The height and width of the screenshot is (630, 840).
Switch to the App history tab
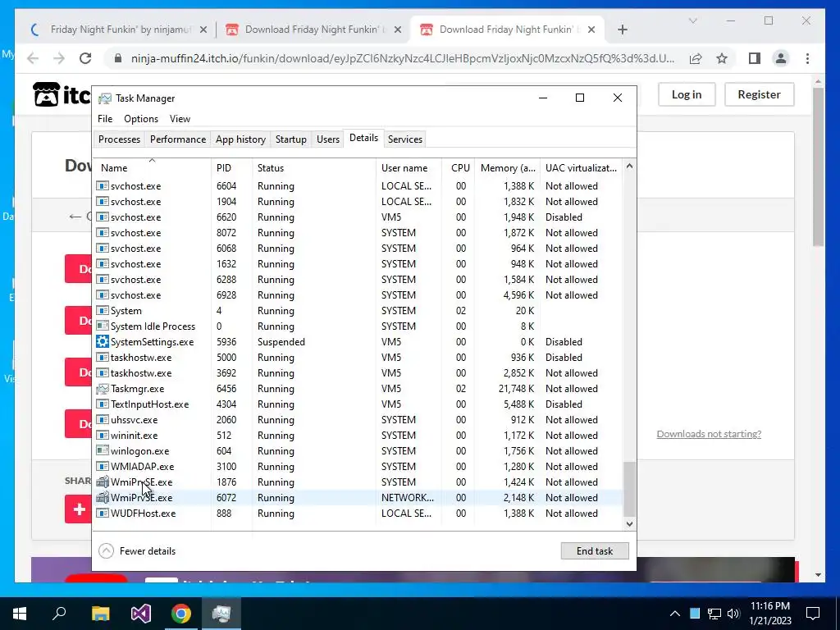point(240,139)
